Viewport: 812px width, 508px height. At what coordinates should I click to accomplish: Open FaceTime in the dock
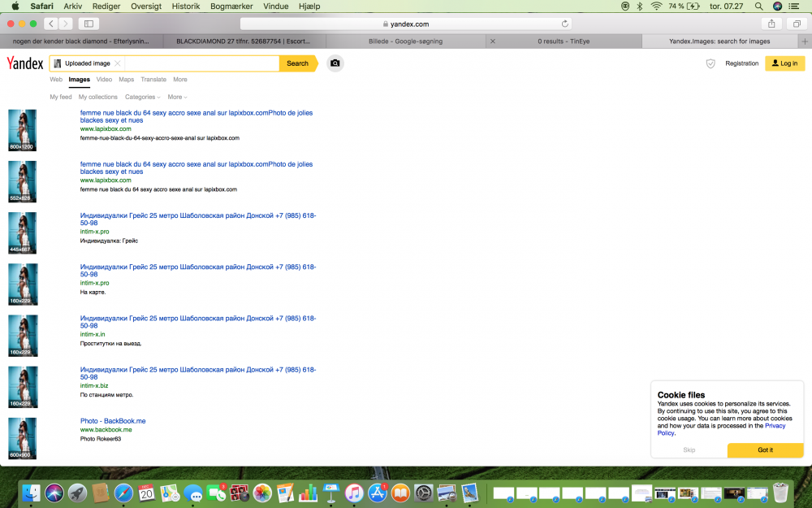pyautogui.click(x=216, y=493)
